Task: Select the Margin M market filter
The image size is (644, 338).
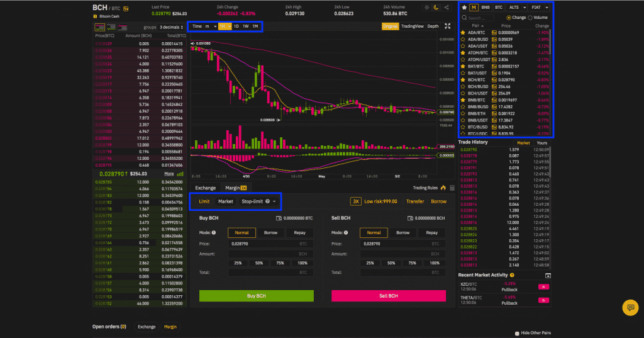Action: tap(474, 8)
